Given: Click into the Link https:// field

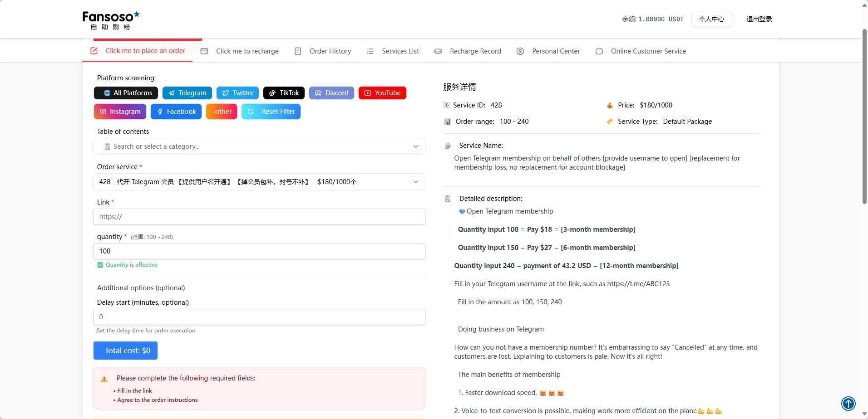Looking at the screenshot, I should pos(259,217).
